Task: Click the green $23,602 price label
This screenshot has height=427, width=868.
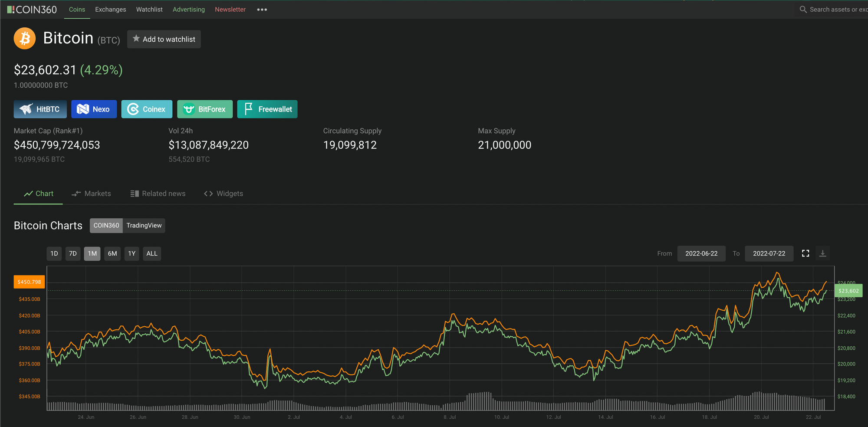Action: point(848,291)
